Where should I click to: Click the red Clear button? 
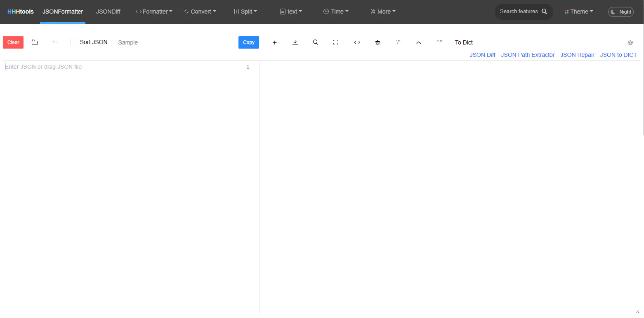13,42
